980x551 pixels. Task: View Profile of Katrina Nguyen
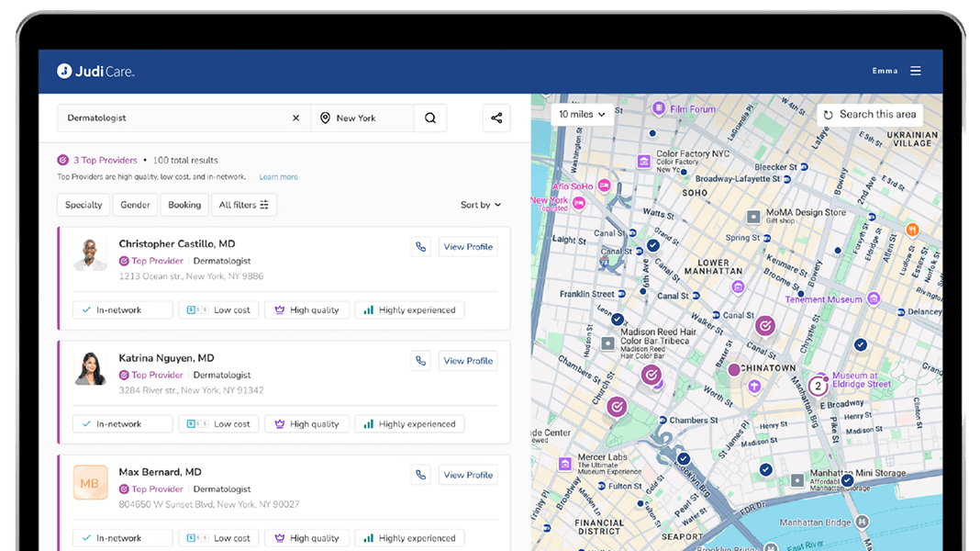tap(468, 361)
